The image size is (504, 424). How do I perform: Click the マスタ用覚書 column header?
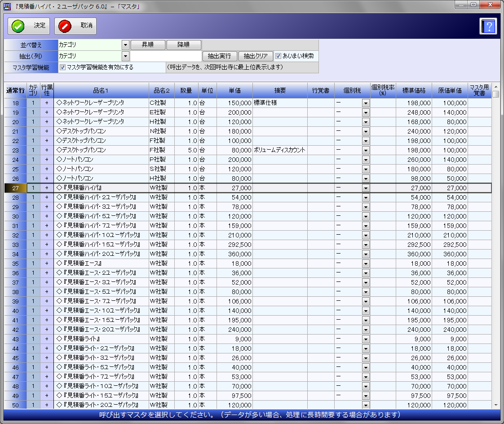point(479,90)
